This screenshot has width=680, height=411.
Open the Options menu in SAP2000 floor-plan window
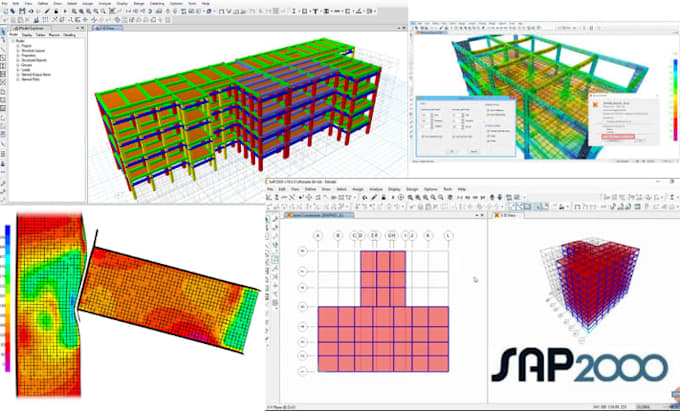[x=431, y=189]
